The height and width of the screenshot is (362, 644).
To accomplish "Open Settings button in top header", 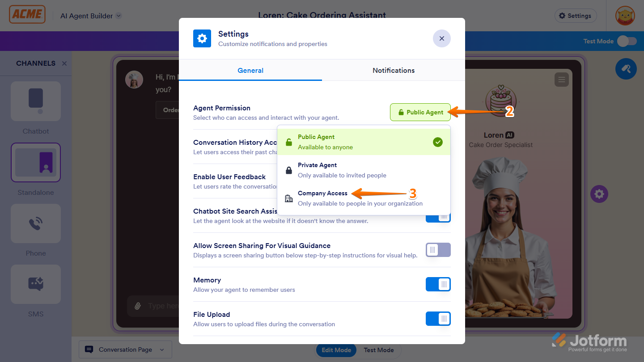I will (x=575, y=16).
